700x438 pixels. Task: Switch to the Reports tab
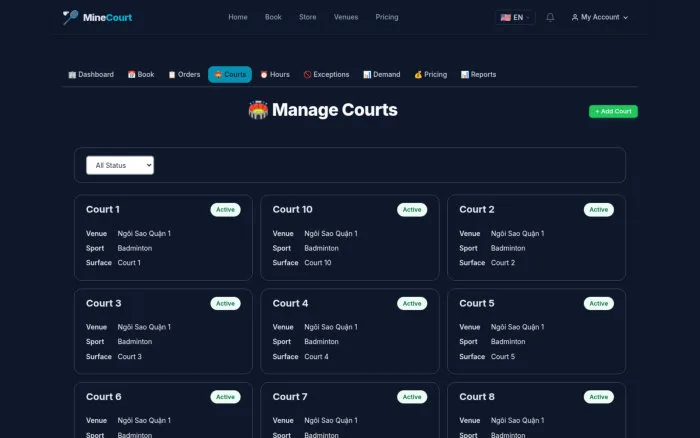click(479, 75)
